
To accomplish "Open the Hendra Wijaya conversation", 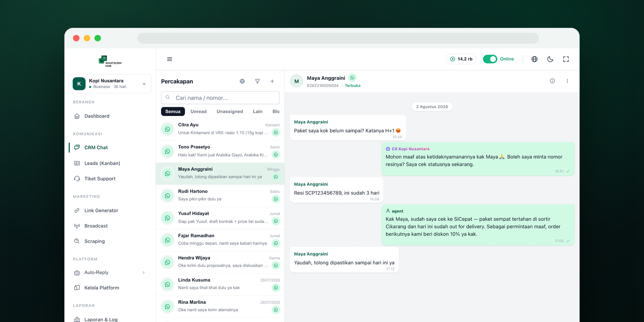I will pyautogui.click(x=220, y=262).
